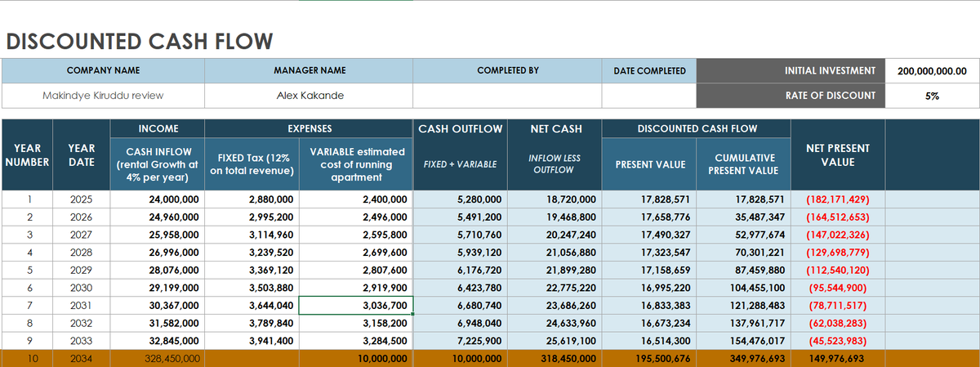Click net present value (182,171,429)
This screenshot has width=980, height=367.
pyautogui.click(x=838, y=199)
